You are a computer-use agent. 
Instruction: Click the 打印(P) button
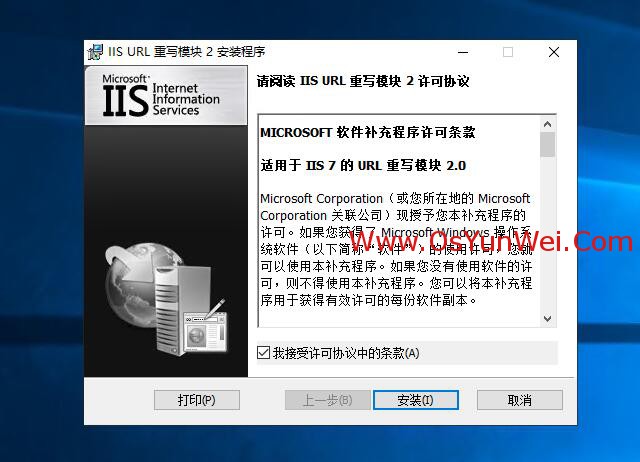coord(197,400)
